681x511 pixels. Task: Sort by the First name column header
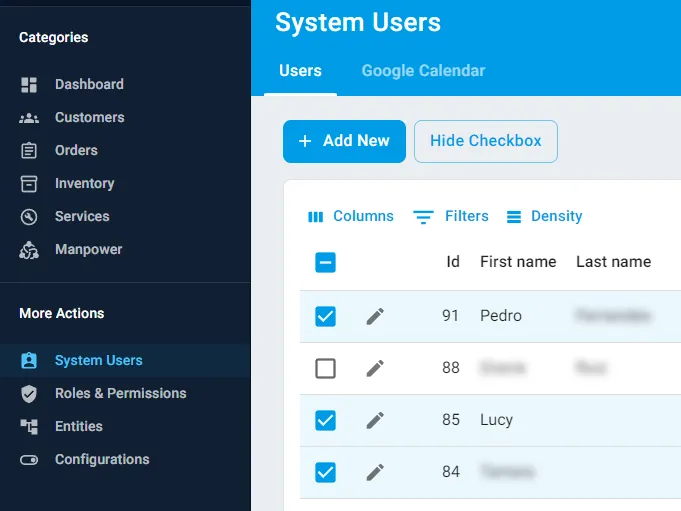(x=518, y=262)
